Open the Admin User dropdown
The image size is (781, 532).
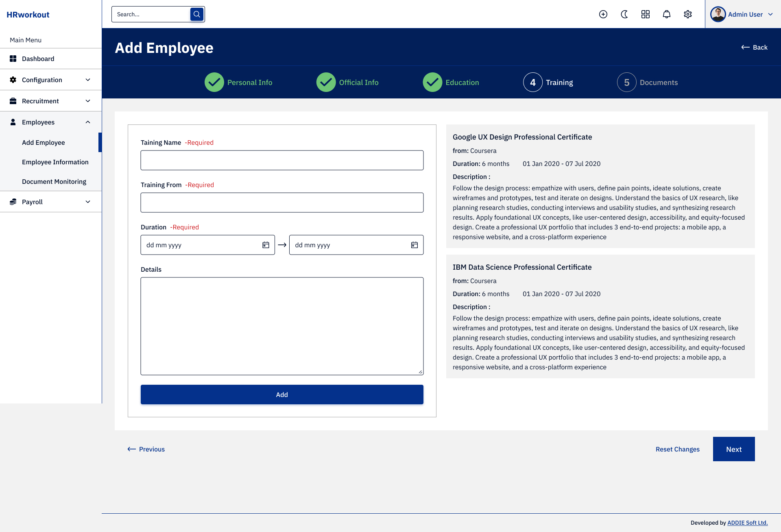click(x=742, y=14)
